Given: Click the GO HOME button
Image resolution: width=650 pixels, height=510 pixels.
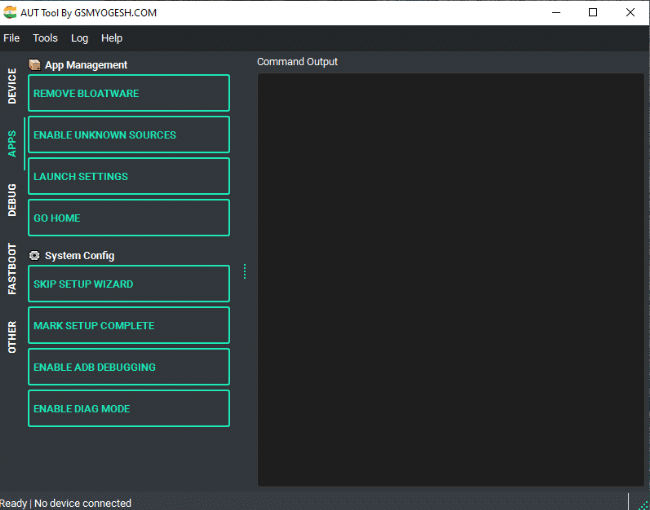Looking at the screenshot, I should (x=128, y=218).
